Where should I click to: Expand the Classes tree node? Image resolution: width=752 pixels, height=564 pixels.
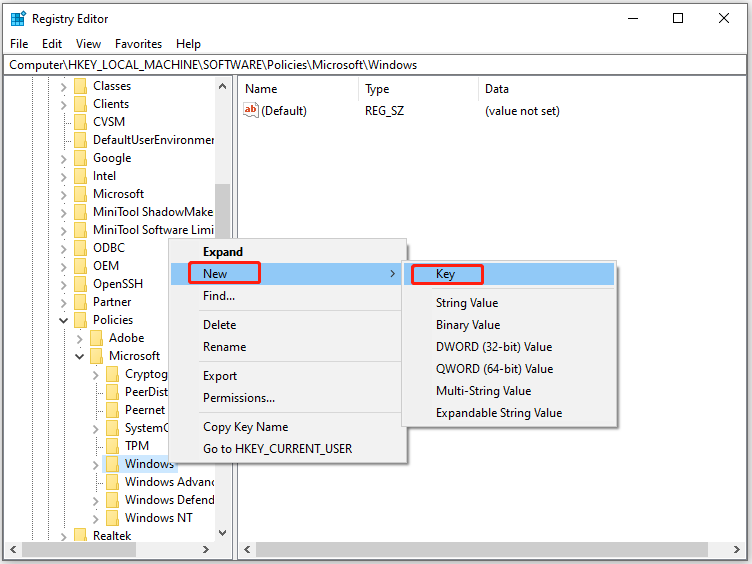(x=63, y=87)
